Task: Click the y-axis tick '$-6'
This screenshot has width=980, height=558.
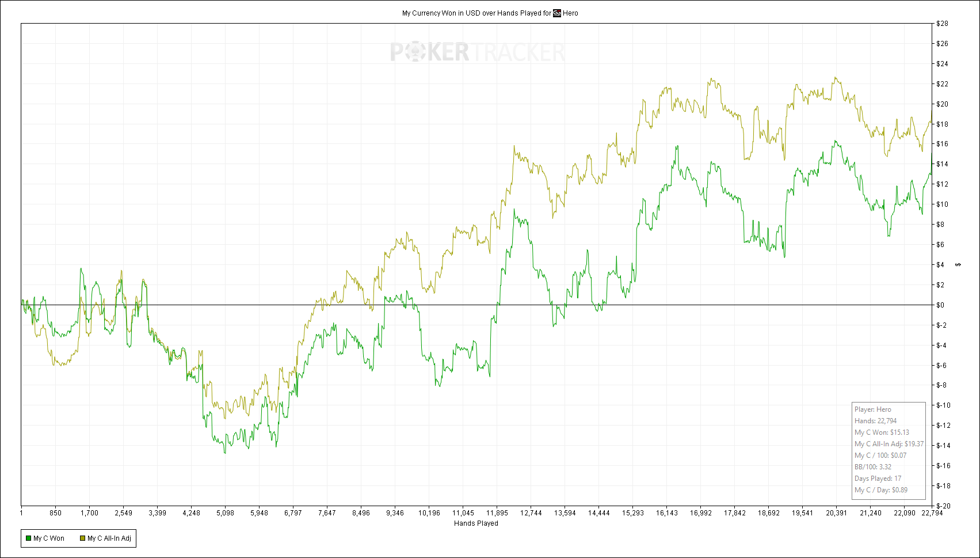Action: 941,366
